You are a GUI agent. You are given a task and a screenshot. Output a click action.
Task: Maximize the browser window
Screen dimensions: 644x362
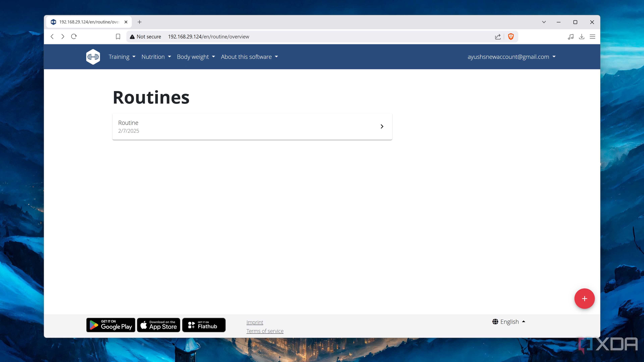point(575,22)
